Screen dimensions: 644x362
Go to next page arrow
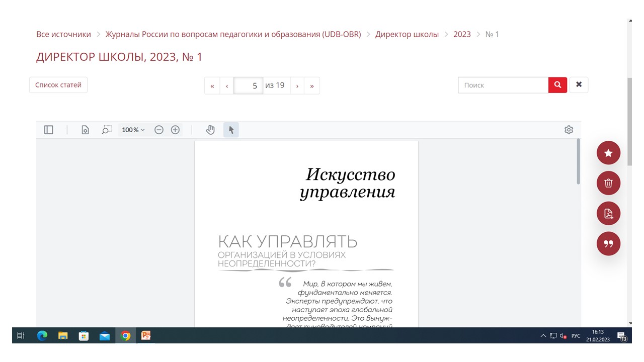click(297, 85)
